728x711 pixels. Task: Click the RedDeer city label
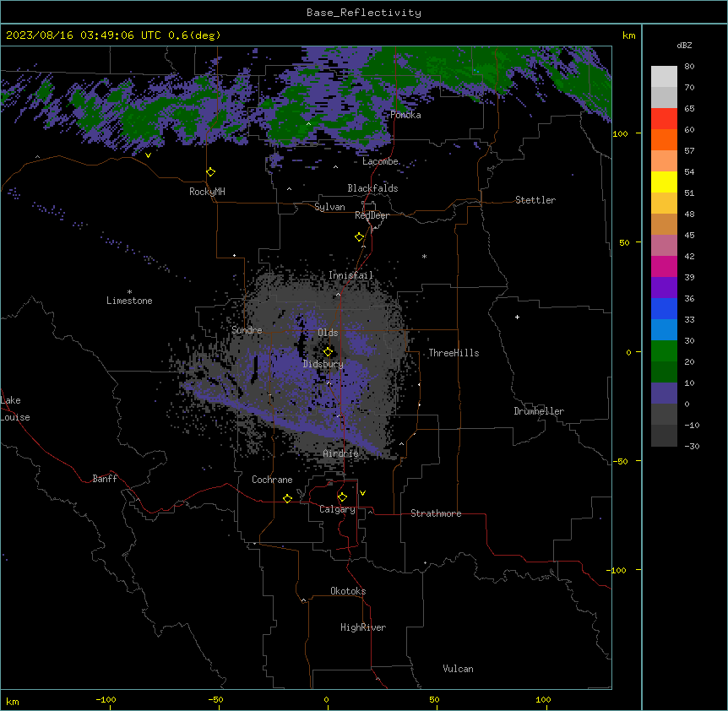(372, 215)
